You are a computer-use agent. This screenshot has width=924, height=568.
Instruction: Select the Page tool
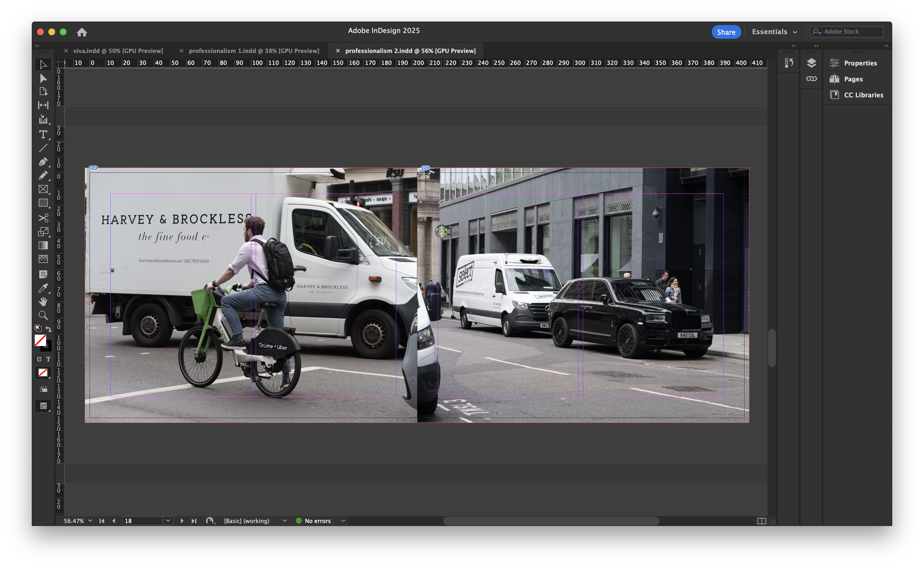coord(43,92)
